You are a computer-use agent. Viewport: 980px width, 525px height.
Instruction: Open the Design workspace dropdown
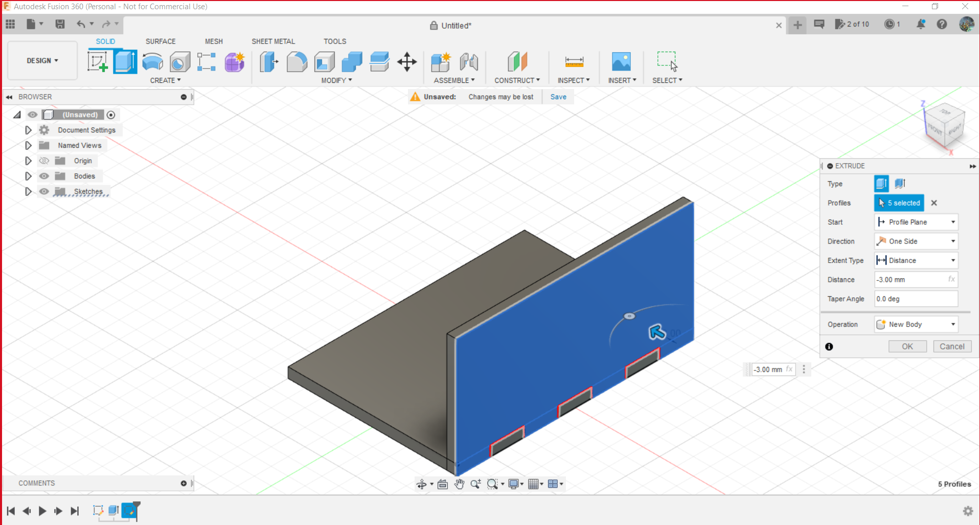click(42, 60)
